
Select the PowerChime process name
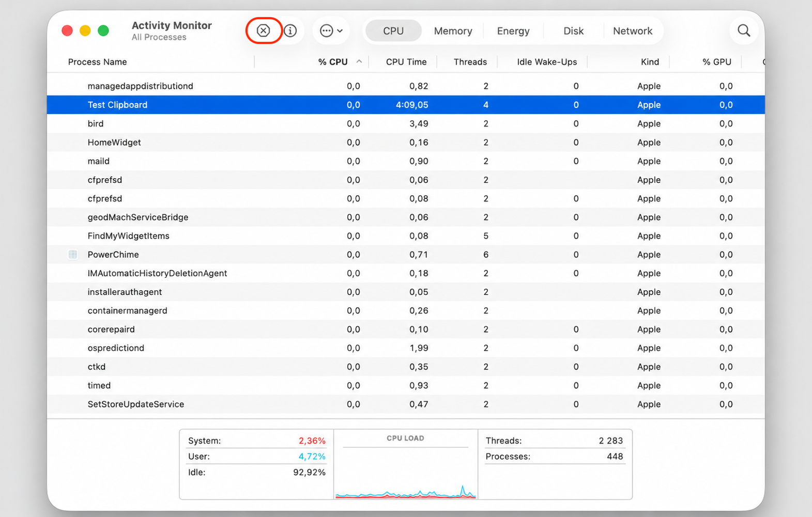pyautogui.click(x=113, y=255)
